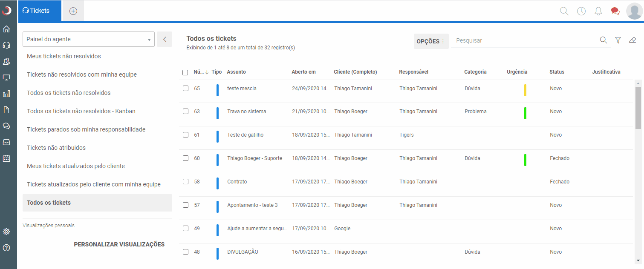Click the yellow urgency marker of ticket 65
644x269 pixels.
[x=525, y=90]
